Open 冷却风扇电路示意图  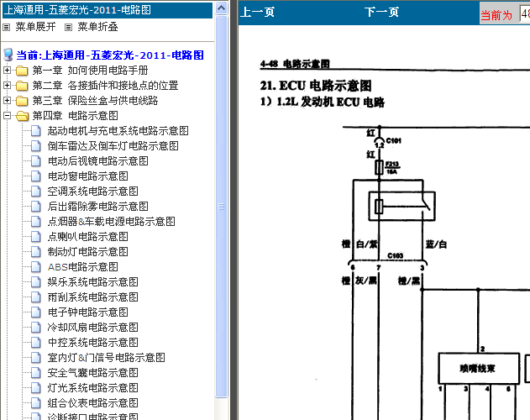click(x=92, y=328)
